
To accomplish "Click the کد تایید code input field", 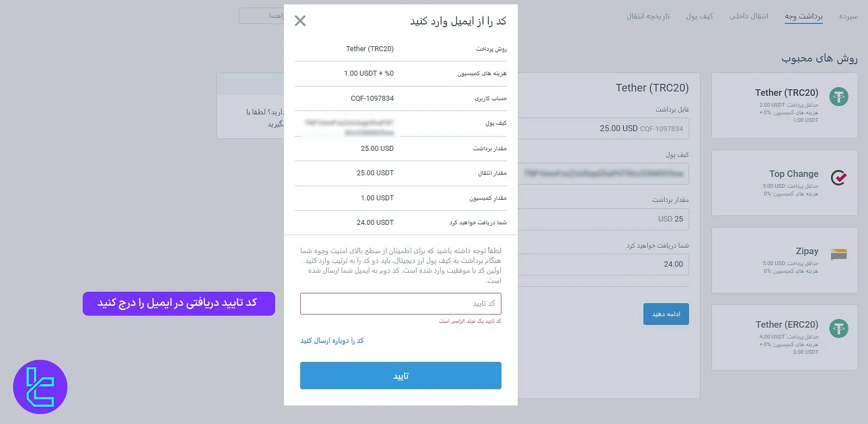I will pos(401,303).
